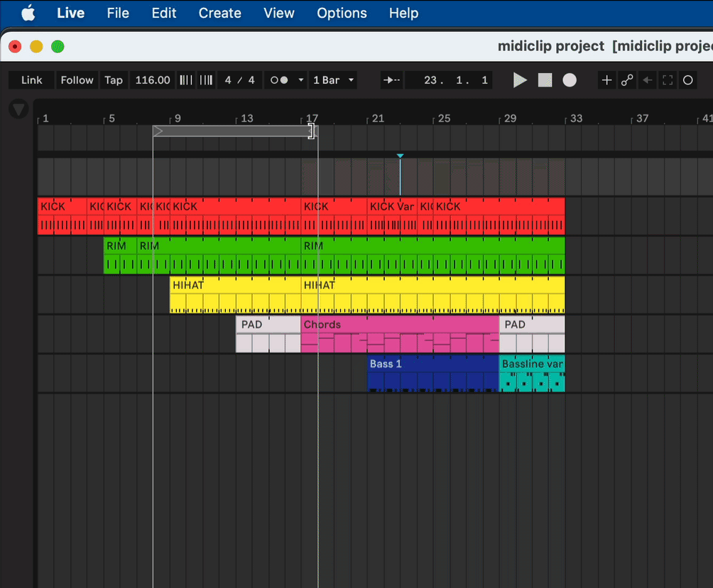The width and height of the screenshot is (713, 588).
Task: Toggle the Automation Arm icon
Action: tap(627, 80)
